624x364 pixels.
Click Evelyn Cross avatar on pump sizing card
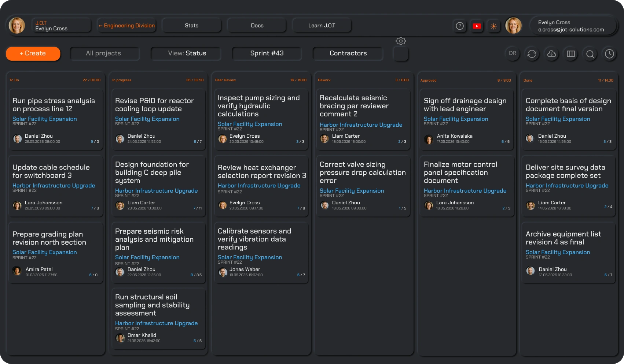click(223, 138)
